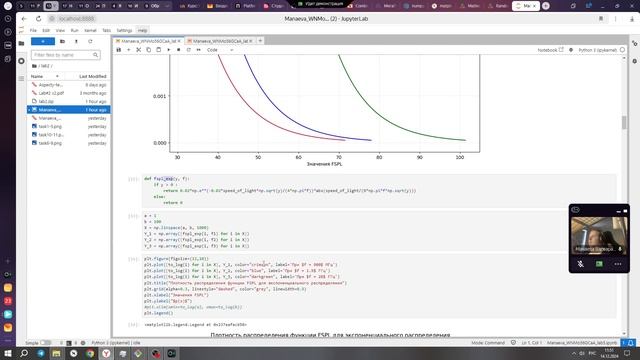Run the selected cell with the play icon
The height and width of the screenshot is (360, 640).
coord(169,50)
